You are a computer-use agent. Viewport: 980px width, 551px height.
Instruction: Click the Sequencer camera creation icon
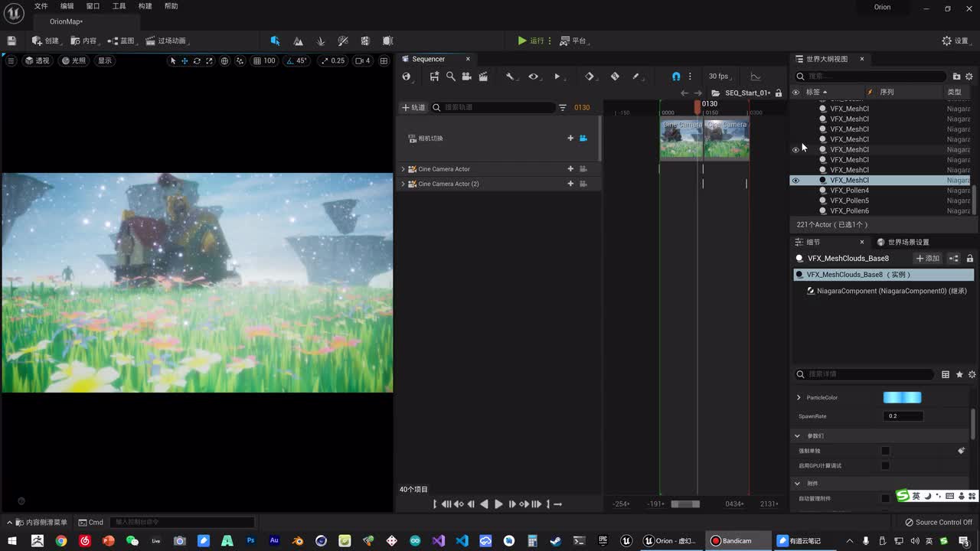tap(466, 77)
